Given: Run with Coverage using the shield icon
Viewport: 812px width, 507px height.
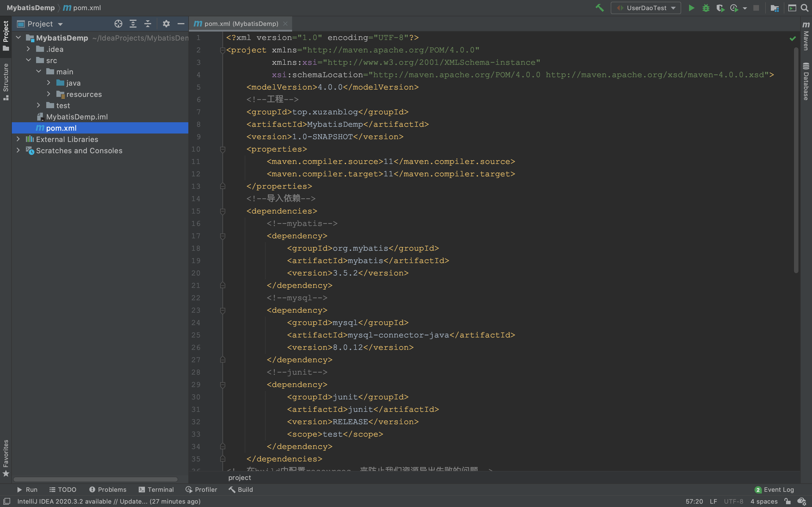Looking at the screenshot, I should 720,8.
